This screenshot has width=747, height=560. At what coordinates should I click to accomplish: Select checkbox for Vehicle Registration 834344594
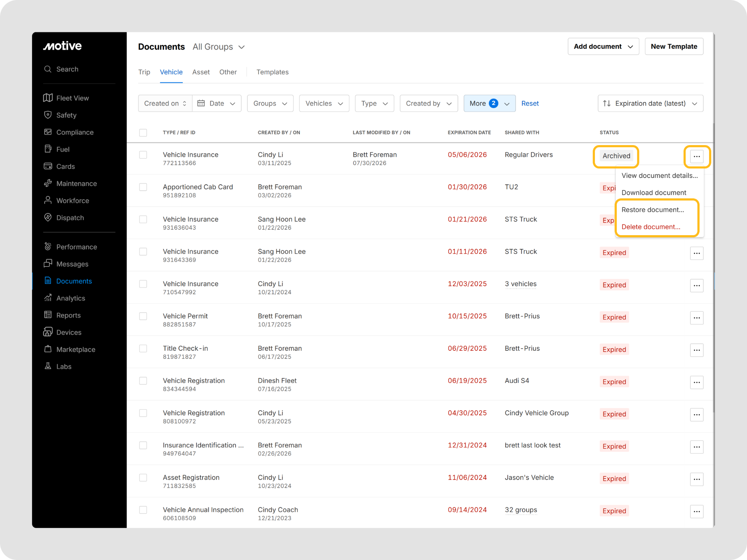pos(143,381)
